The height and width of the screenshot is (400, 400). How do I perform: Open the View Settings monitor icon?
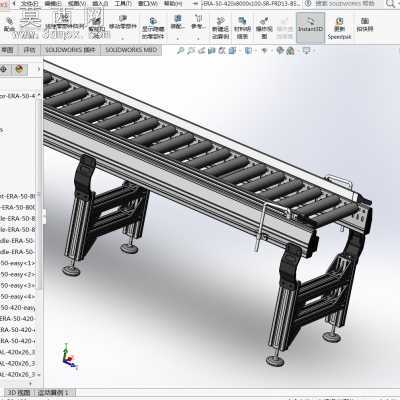tap(307, 51)
